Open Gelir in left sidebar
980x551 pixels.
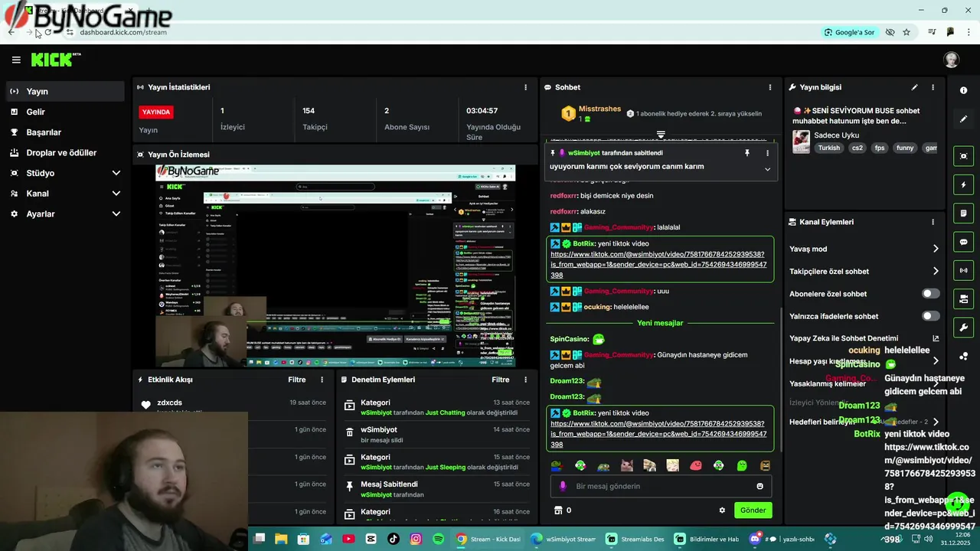pos(64,112)
